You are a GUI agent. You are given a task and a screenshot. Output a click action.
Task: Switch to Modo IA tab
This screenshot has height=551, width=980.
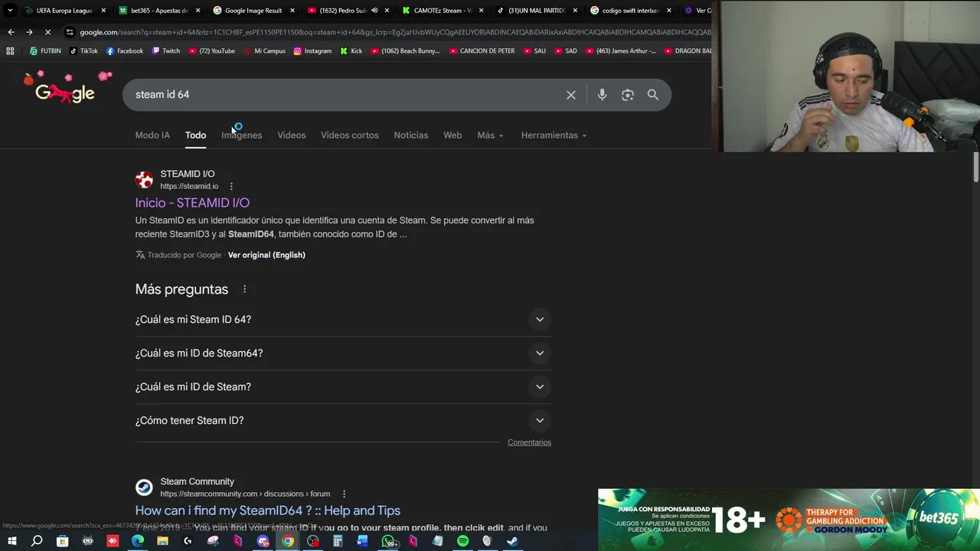[152, 135]
